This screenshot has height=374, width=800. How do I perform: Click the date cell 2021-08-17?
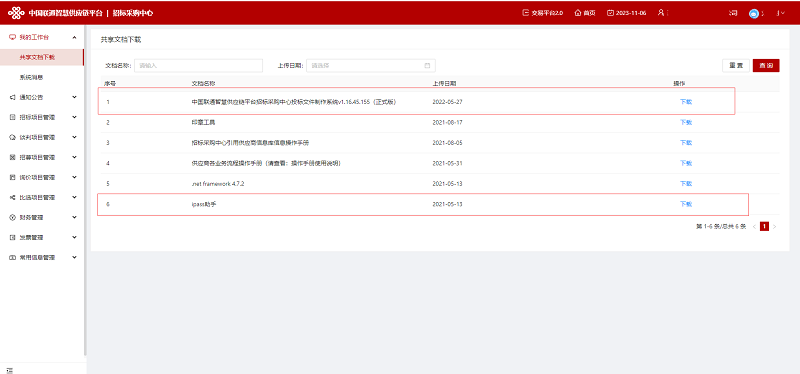pos(447,122)
